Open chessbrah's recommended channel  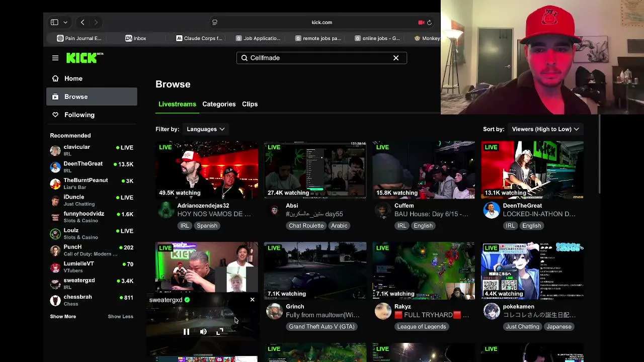[x=92, y=300]
